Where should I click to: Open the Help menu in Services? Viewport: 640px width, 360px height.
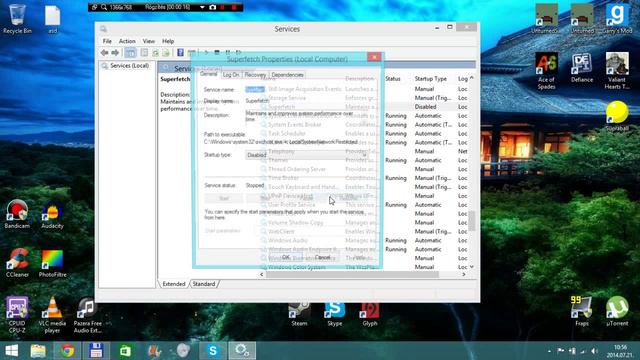click(x=168, y=41)
